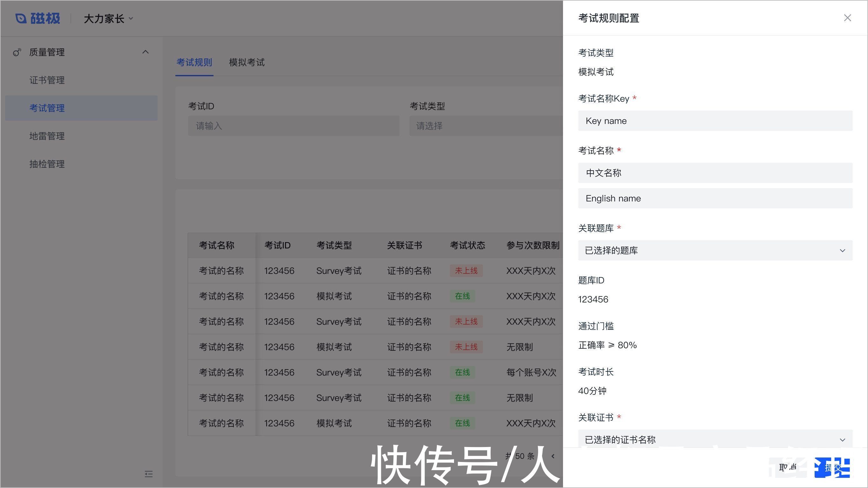Click the 磁极 logo icon
Image resolution: width=868 pixels, height=488 pixels.
pyautogui.click(x=21, y=18)
